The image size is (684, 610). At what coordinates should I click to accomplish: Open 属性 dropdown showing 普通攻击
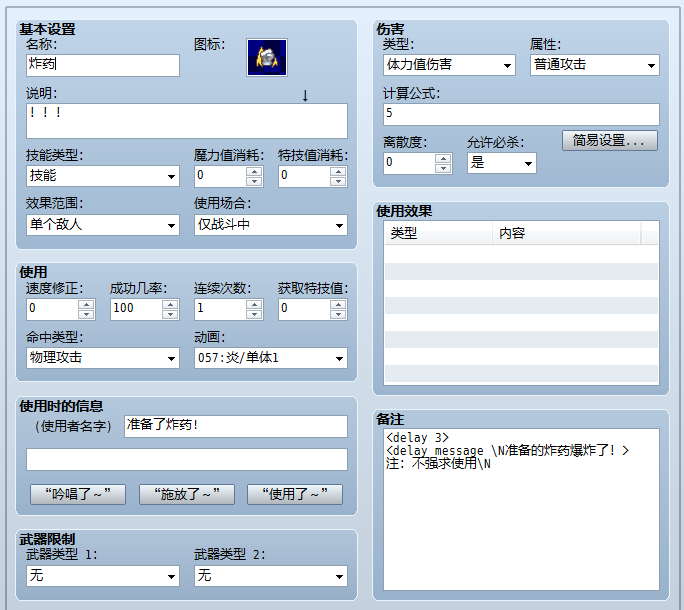point(595,65)
